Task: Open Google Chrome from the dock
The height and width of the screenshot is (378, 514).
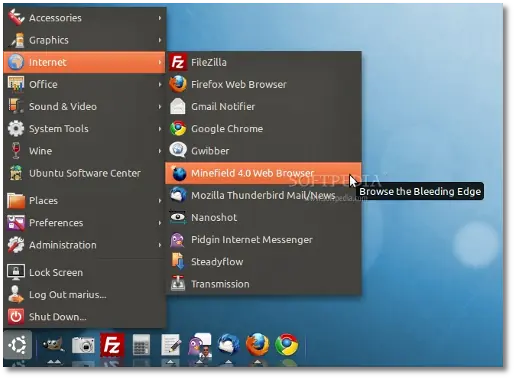Action: (286, 344)
